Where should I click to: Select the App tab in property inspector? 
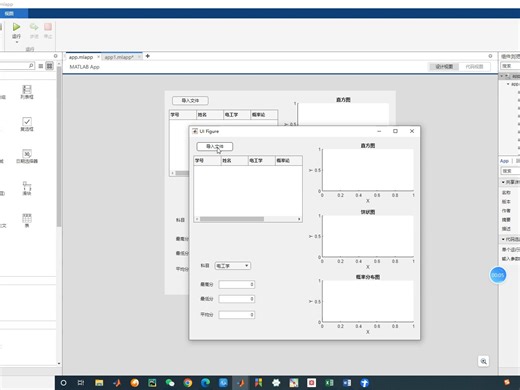504,161
